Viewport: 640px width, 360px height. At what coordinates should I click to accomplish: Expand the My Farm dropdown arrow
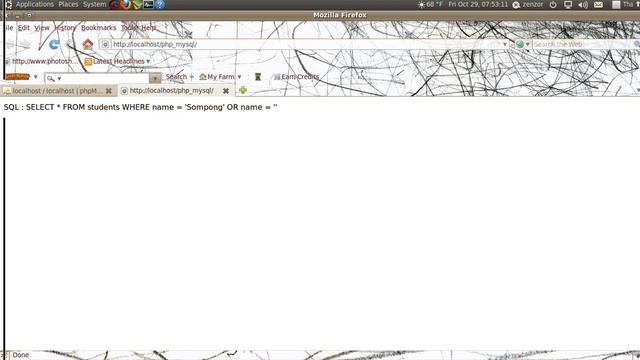(x=239, y=77)
